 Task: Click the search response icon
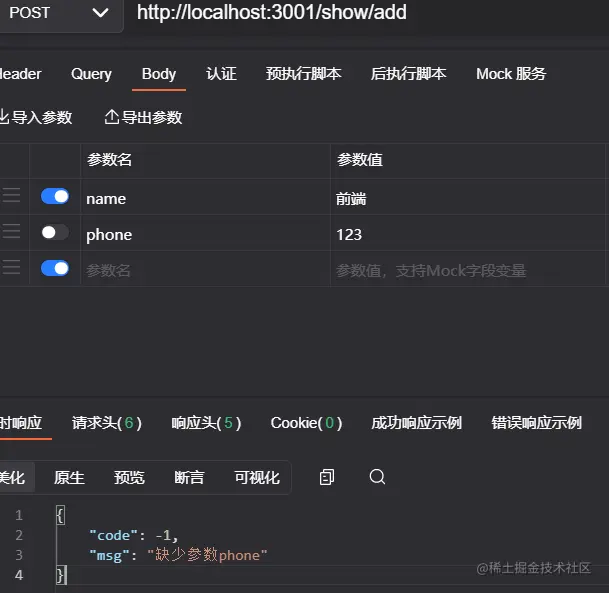click(x=377, y=477)
